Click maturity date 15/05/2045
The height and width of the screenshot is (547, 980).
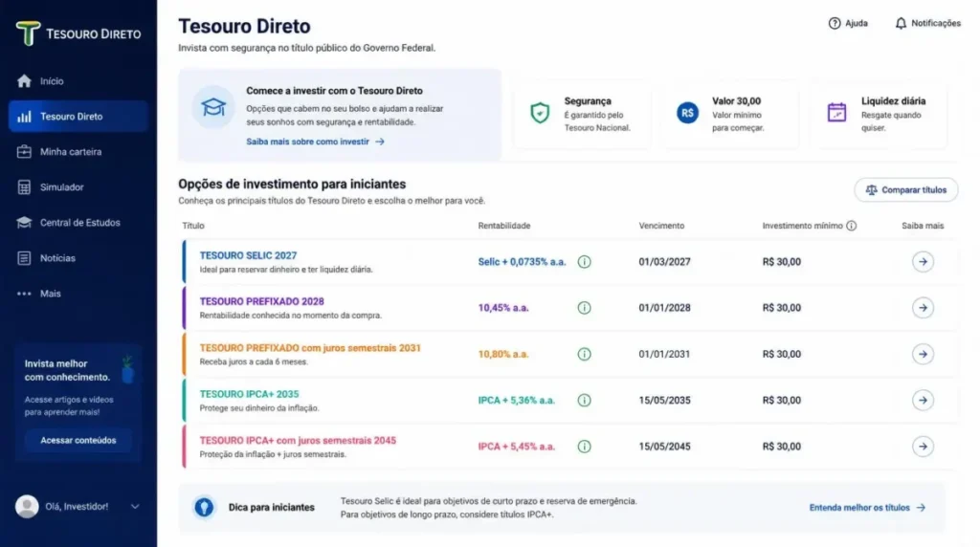[x=664, y=447]
